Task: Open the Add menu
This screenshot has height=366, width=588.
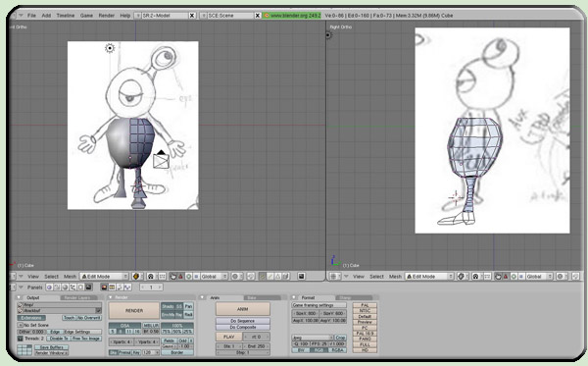Action: tap(46, 16)
